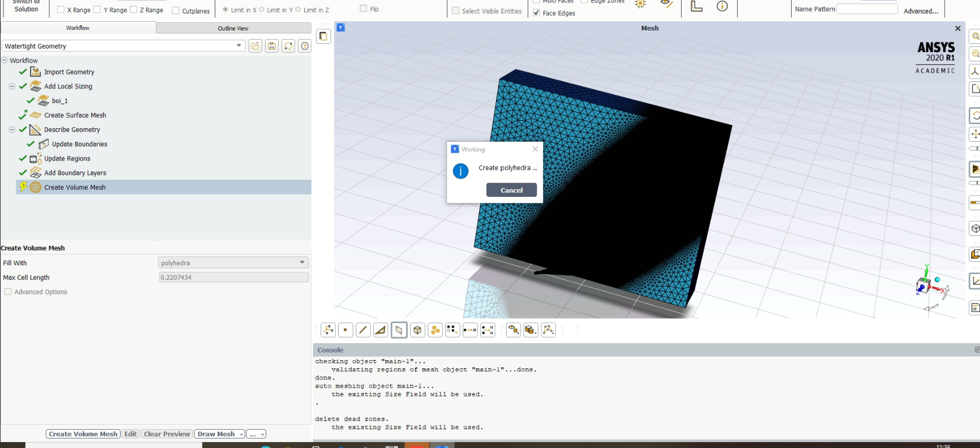Collapse the Add Local Sizing tree node
980x448 pixels.
point(12,86)
